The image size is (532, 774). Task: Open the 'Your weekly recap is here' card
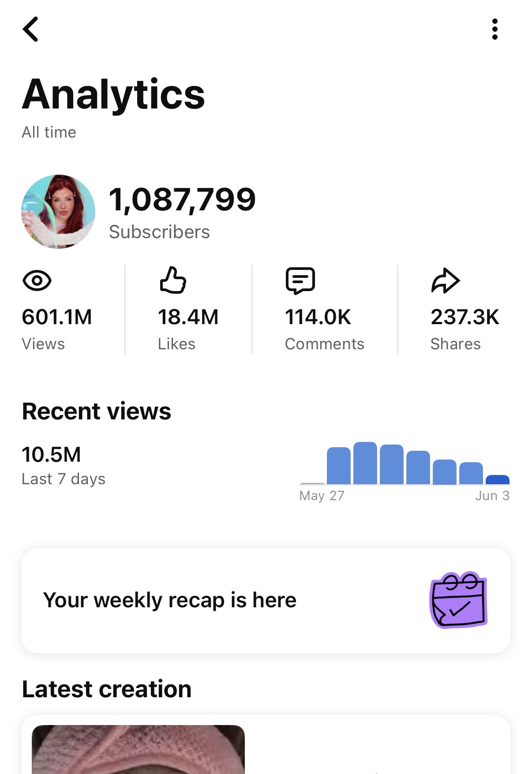[266, 601]
